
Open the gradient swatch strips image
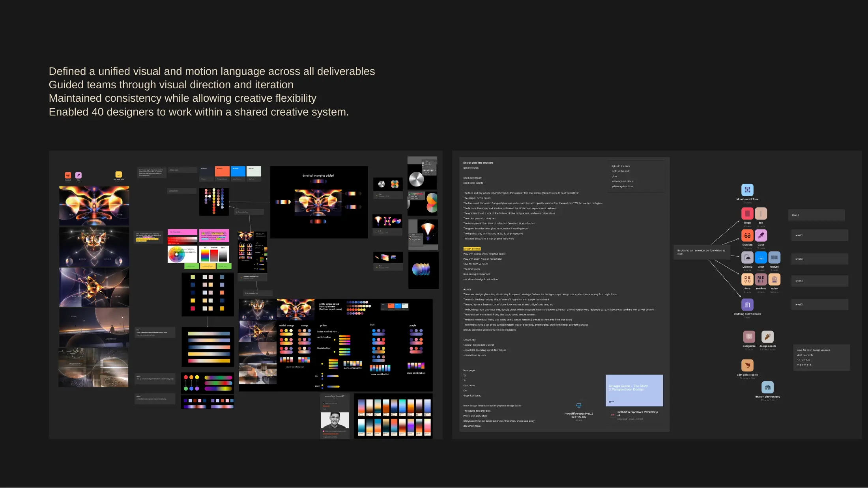coord(393,416)
